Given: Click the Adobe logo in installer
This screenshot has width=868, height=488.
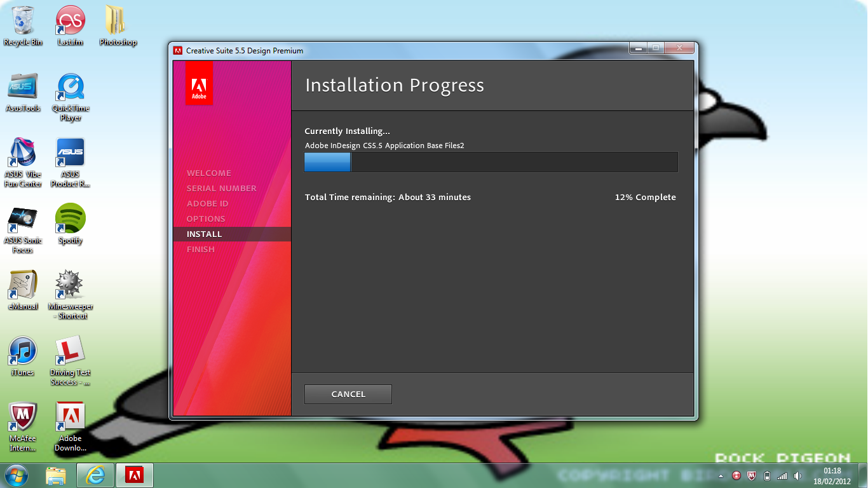Looking at the screenshot, I should coord(199,83).
